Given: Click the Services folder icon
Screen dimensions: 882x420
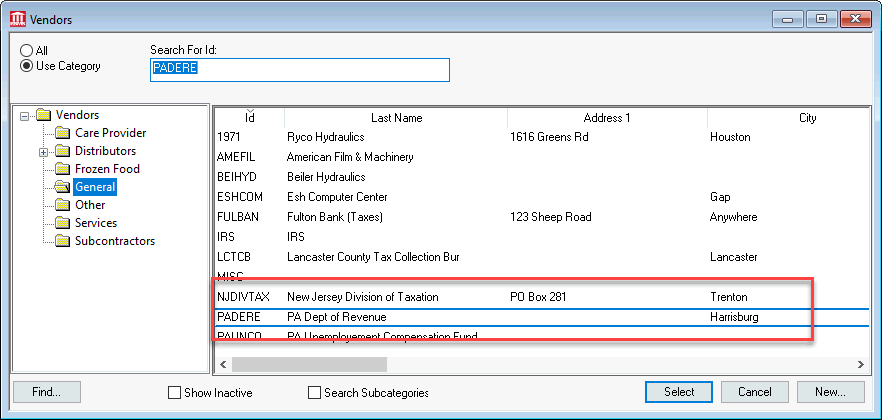Looking at the screenshot, I should 62,223.
